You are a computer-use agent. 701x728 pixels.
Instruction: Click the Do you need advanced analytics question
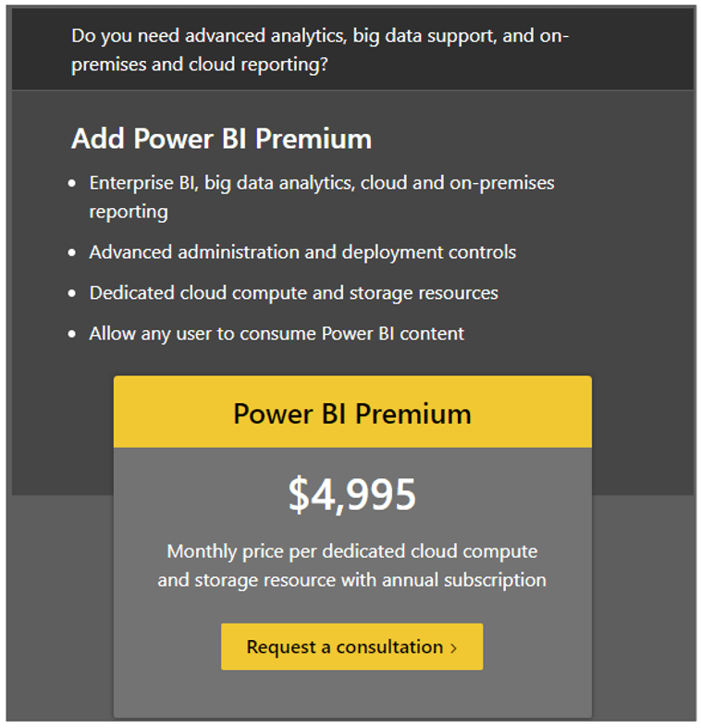[x=320, y=36]
